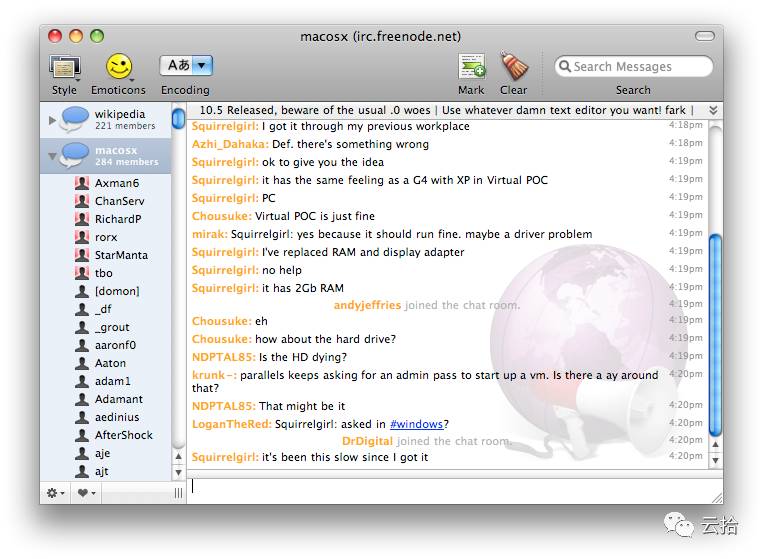Collapse the macosx room disclosure triangle

click(x=52, y=156)
